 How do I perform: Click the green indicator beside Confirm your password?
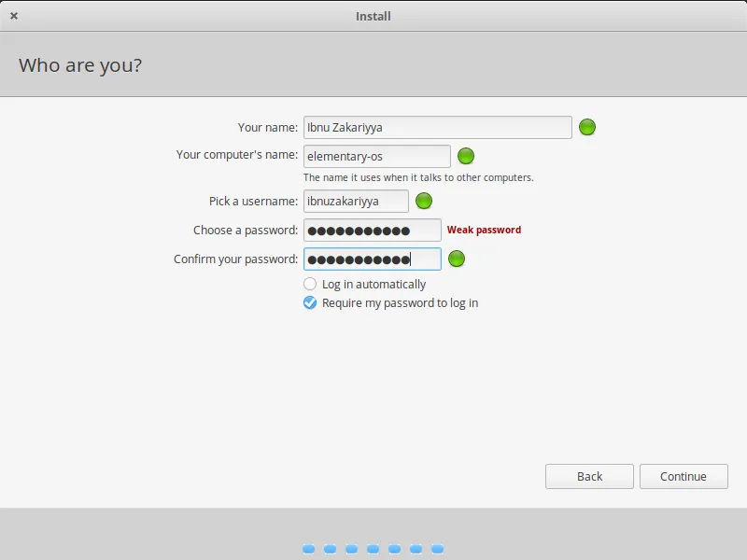point(457,259)
